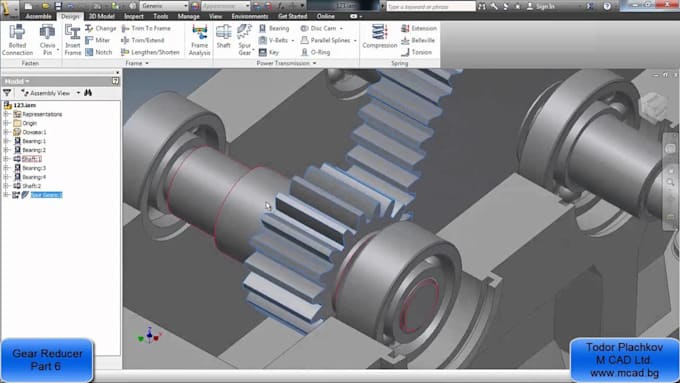Expand the Representations tree node
680x383 pixels.
[x=6, y=114]
